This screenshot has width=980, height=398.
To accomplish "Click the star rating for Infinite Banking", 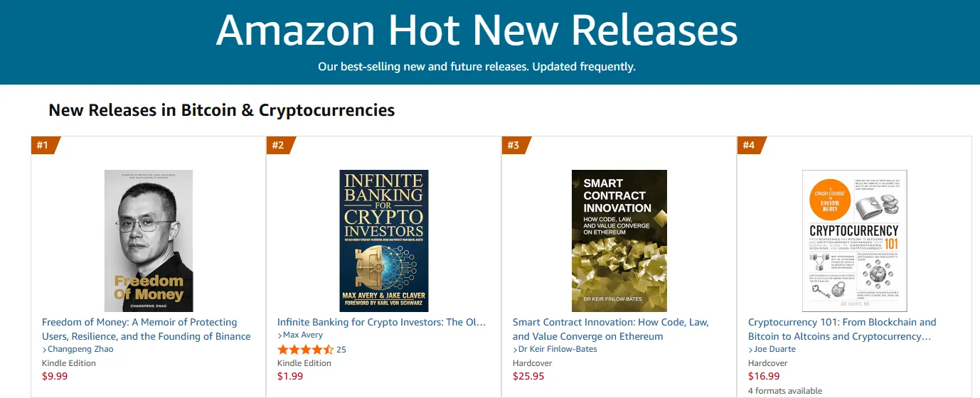I will tap(305, 350).
